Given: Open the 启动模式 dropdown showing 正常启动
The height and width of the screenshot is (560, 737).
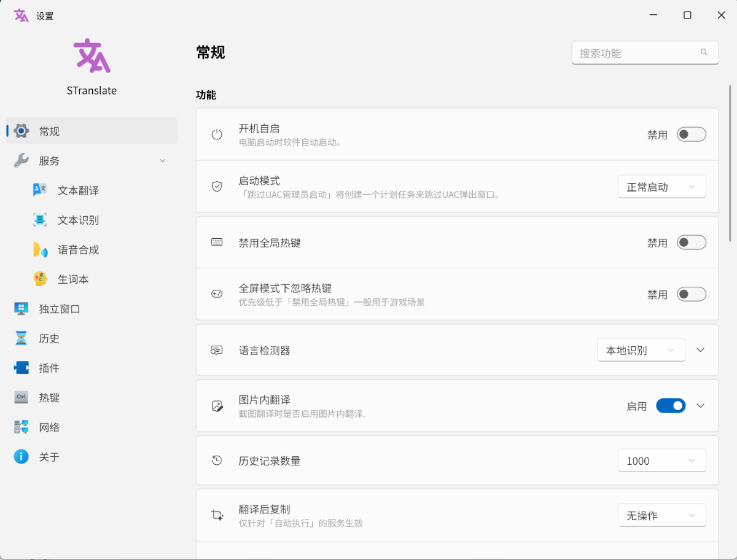Looking at the screenshot, I should [661, 187].
